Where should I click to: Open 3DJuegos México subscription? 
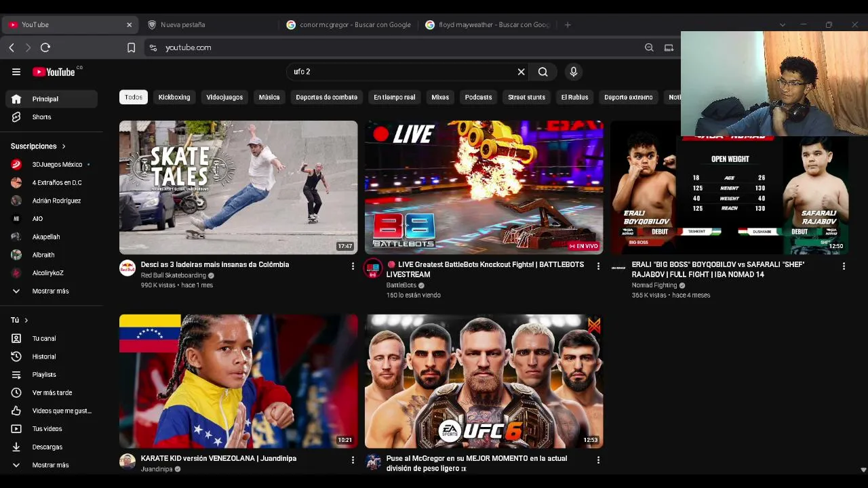[52, 165]
